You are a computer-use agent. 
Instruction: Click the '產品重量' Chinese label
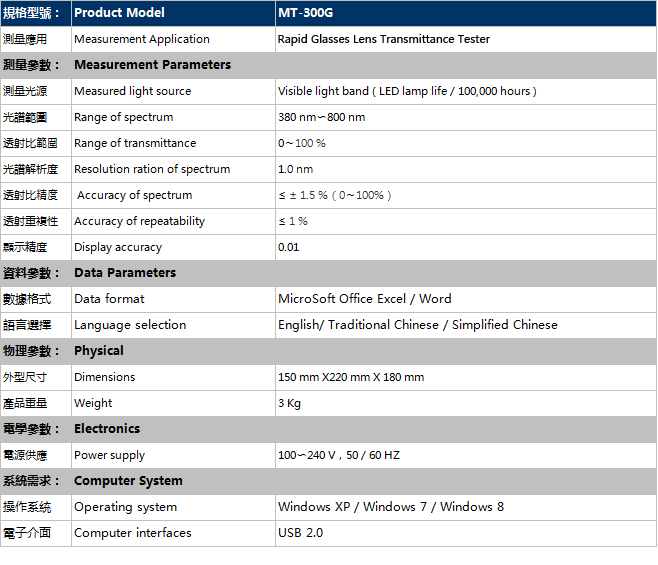click(25, 403)
